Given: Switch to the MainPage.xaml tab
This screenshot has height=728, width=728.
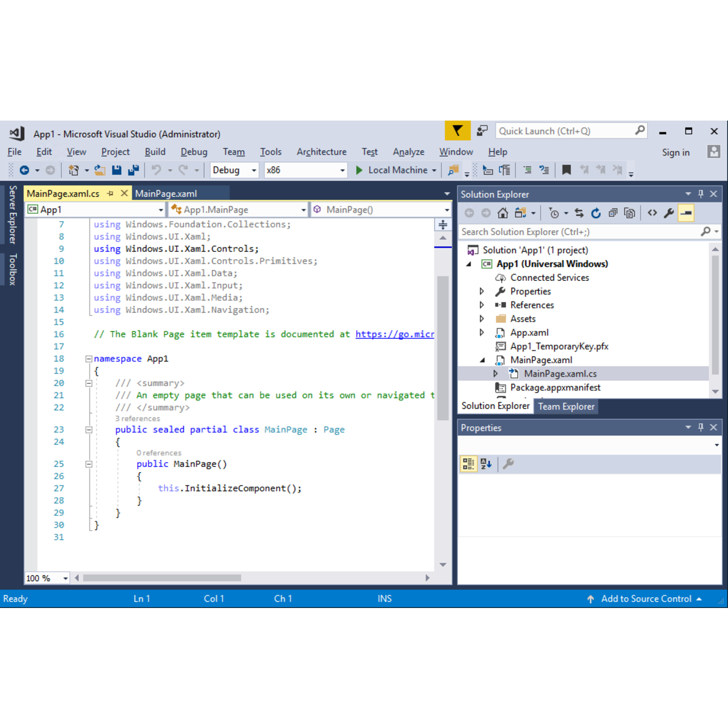Looking at the screenshot, I should 166,193.
